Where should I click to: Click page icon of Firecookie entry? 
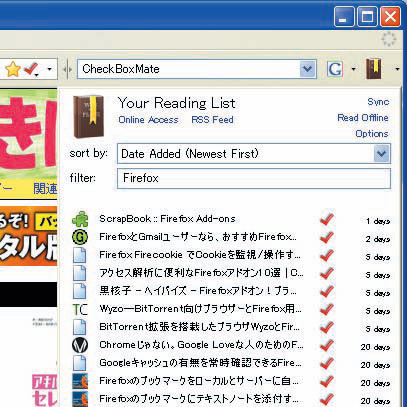point(80,255)
